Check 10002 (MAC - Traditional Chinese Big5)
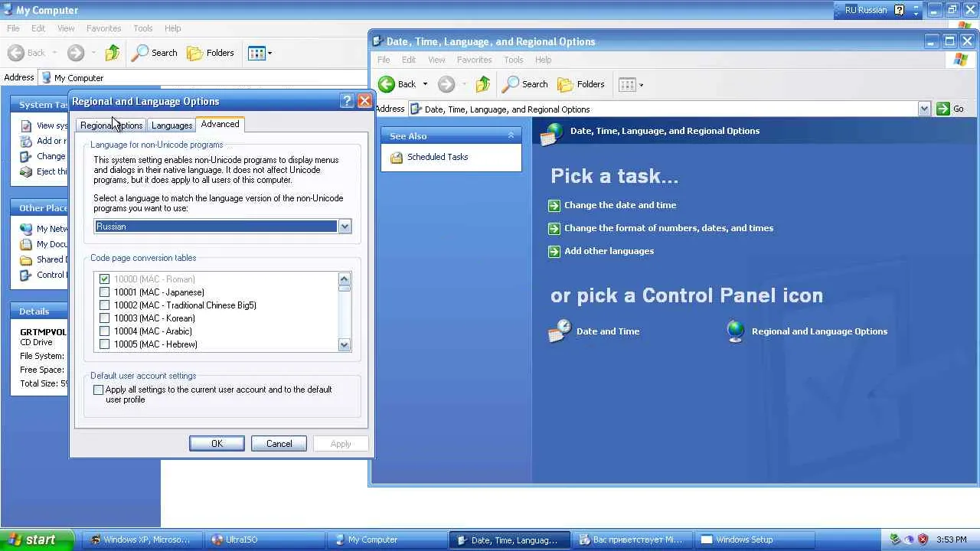This screenshot has height=551, width=980. (x=105, y=305)
